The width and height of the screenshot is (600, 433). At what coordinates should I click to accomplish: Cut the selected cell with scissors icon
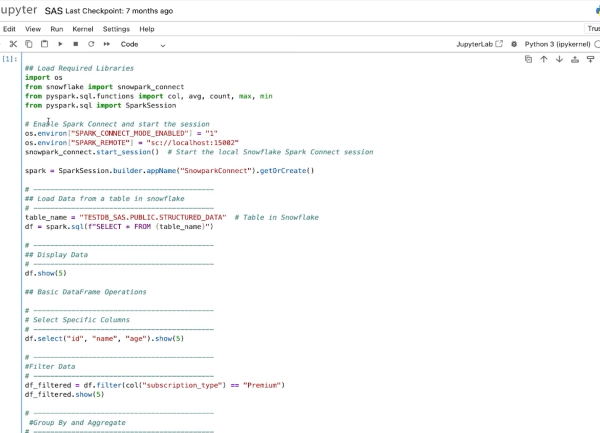coord(13,44)
